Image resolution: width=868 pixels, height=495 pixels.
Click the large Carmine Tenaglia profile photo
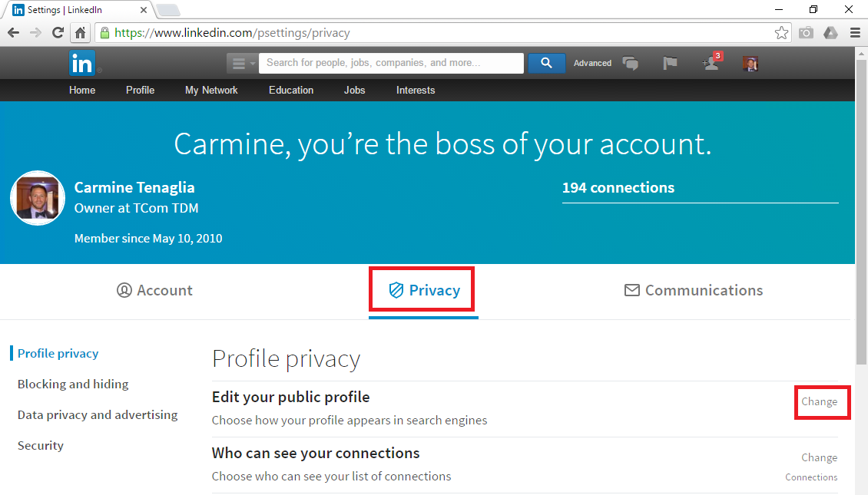38,198
